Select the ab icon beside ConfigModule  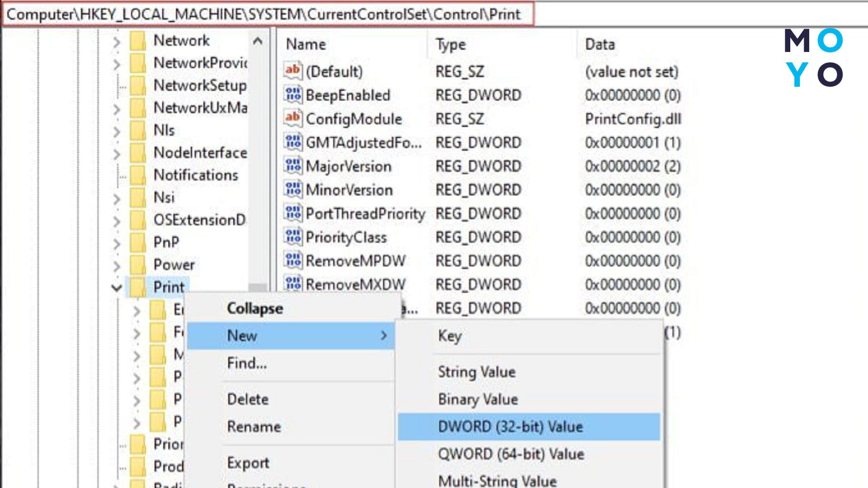[292, 118]
